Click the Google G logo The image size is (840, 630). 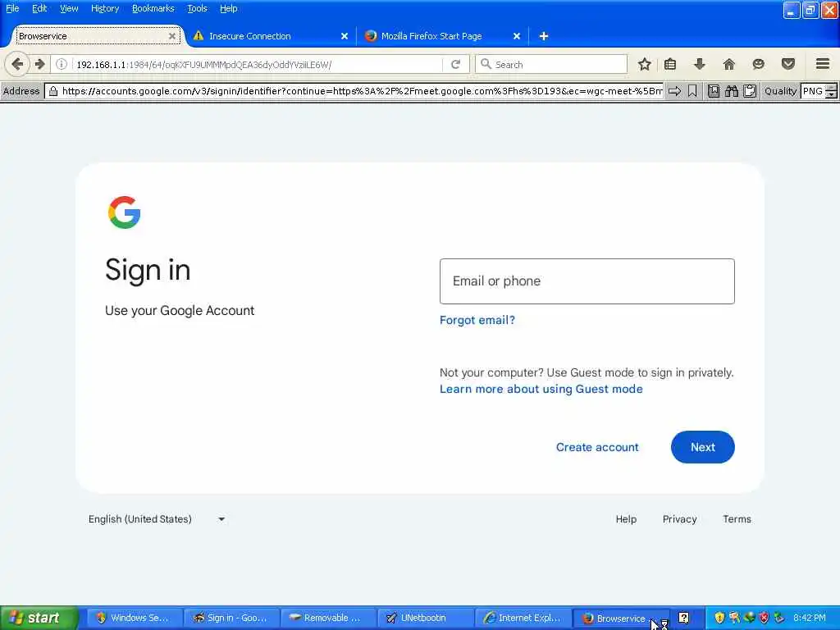pos(125,212)
